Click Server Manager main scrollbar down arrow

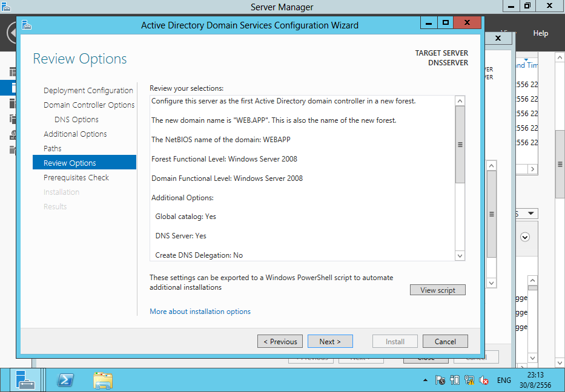coord(560,362)
